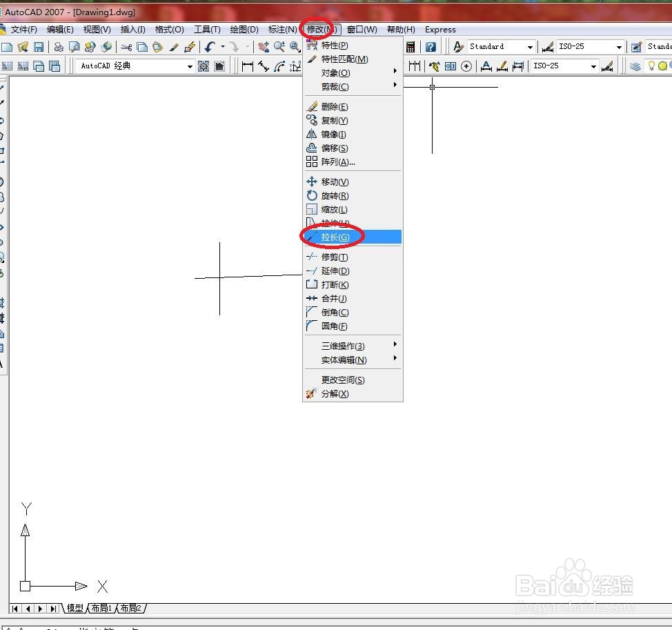Click the Undo arrow icon

click(x=210, y=47)
